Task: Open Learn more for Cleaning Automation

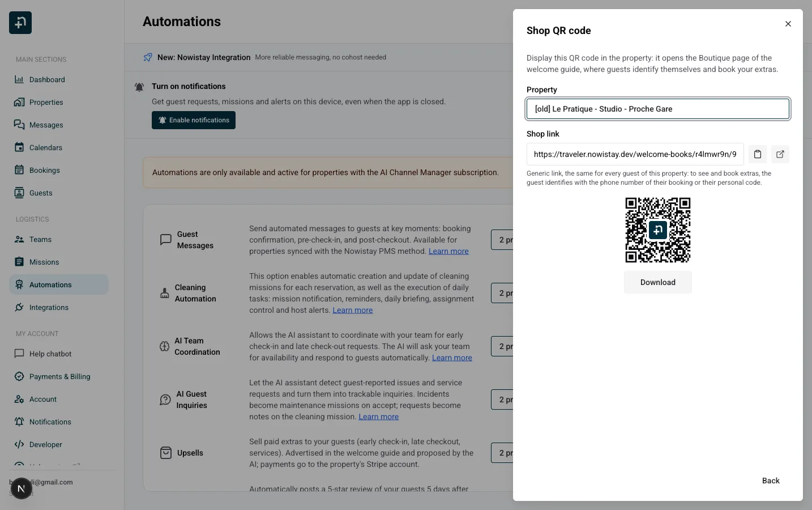Action: [353, 310]
